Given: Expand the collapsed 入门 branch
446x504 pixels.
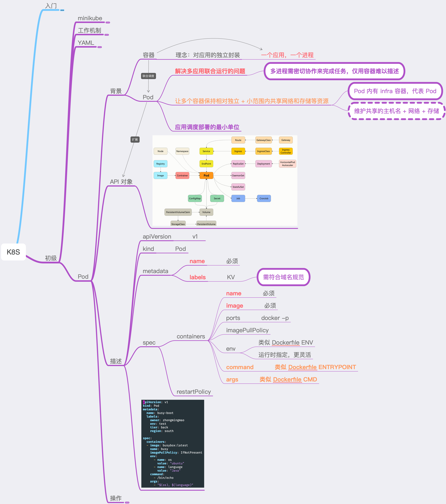Looking at the screenshot, I should click(x=62, y=10).
